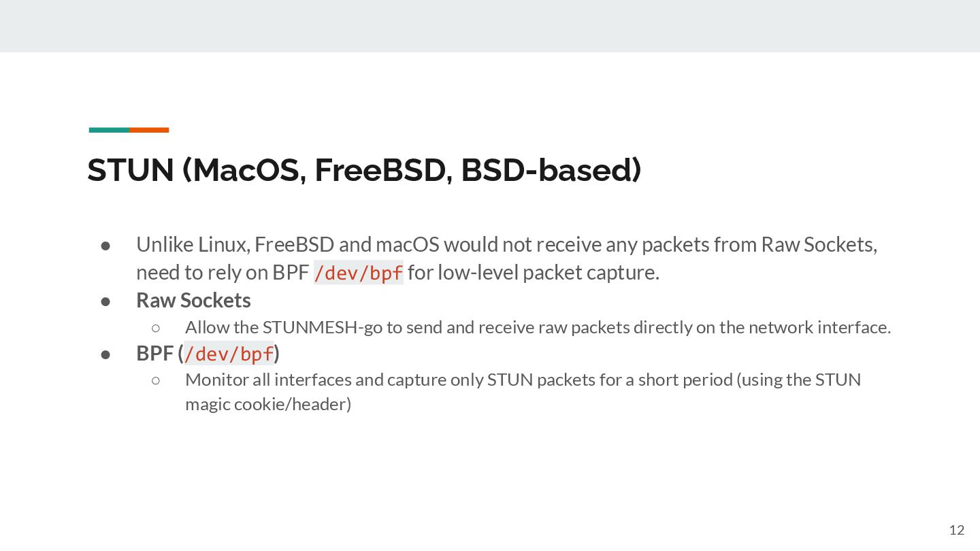
Task: Click the orange segment of accent bar
Action: pyautogui.click(x=149, y=130)
